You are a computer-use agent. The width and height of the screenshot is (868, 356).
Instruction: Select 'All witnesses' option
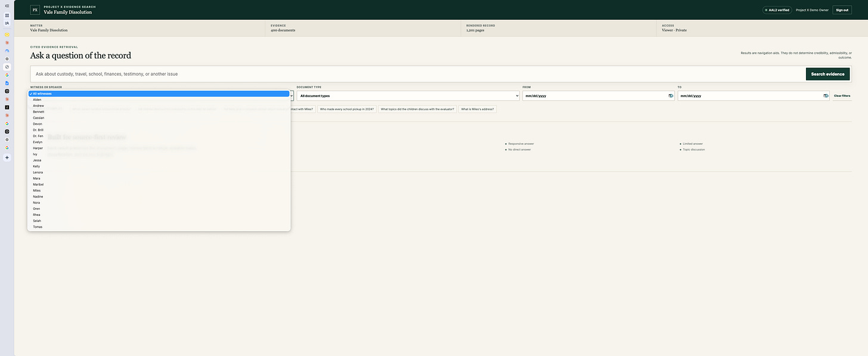[159, 94]
